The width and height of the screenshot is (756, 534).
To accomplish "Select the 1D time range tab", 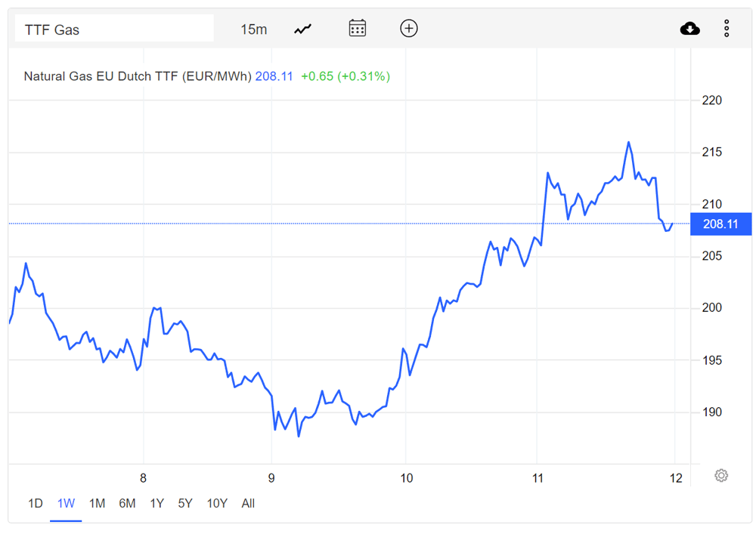I will tap(36, 504).
